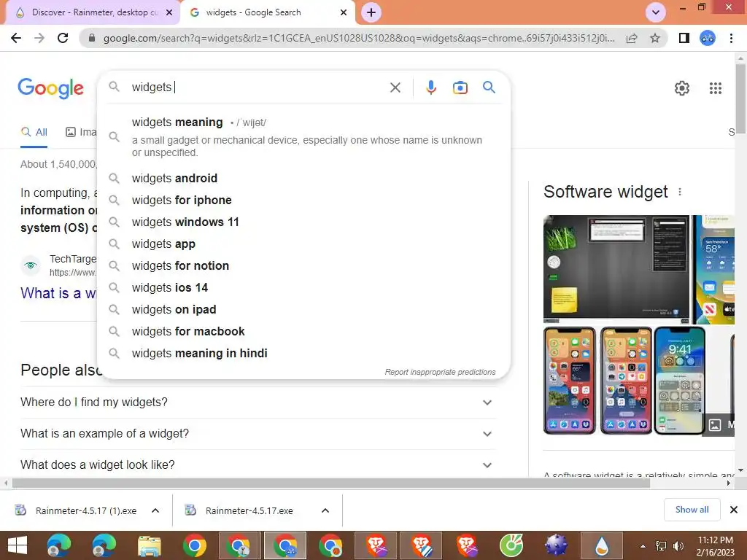747x560 pixels.
Task: Choose the widgets android suggestion
Action: [x=303, y=178]
